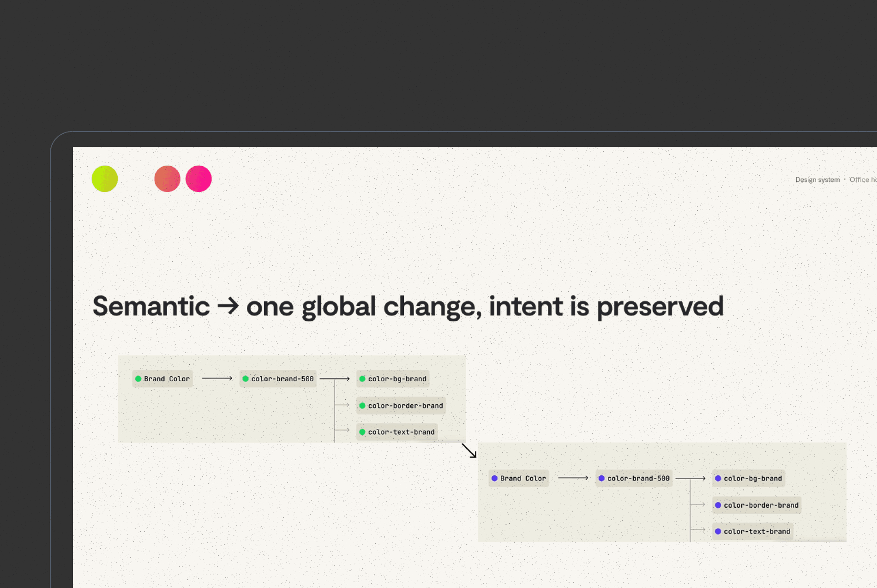Viewport: 877px width, 588px height.
Task: Click the hot pink circle
Action: point(198,179)
